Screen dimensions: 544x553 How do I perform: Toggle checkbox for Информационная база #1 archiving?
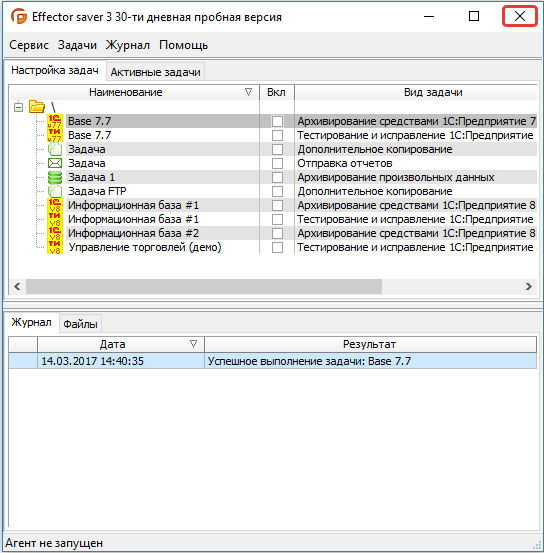coord(277,205)
